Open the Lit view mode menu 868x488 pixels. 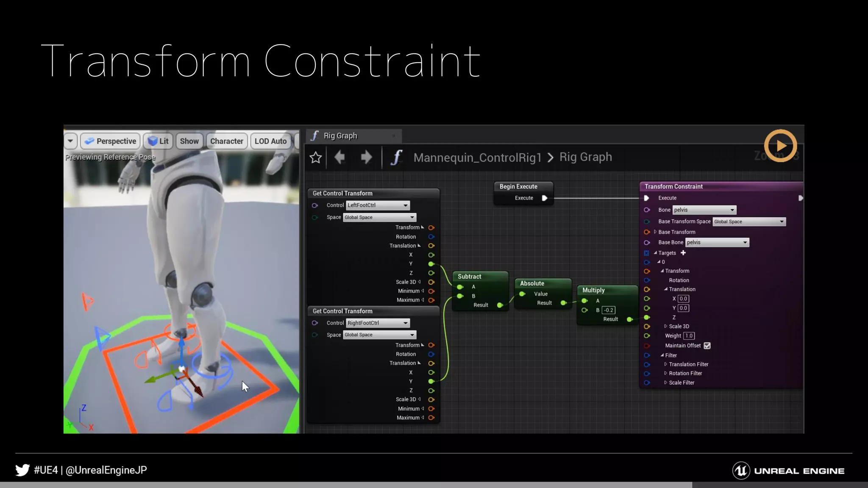[158, 141]
